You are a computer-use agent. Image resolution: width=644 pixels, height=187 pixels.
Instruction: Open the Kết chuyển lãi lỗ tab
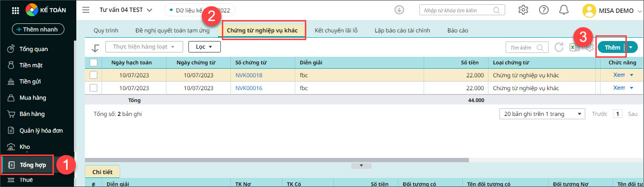click(336, 31)
